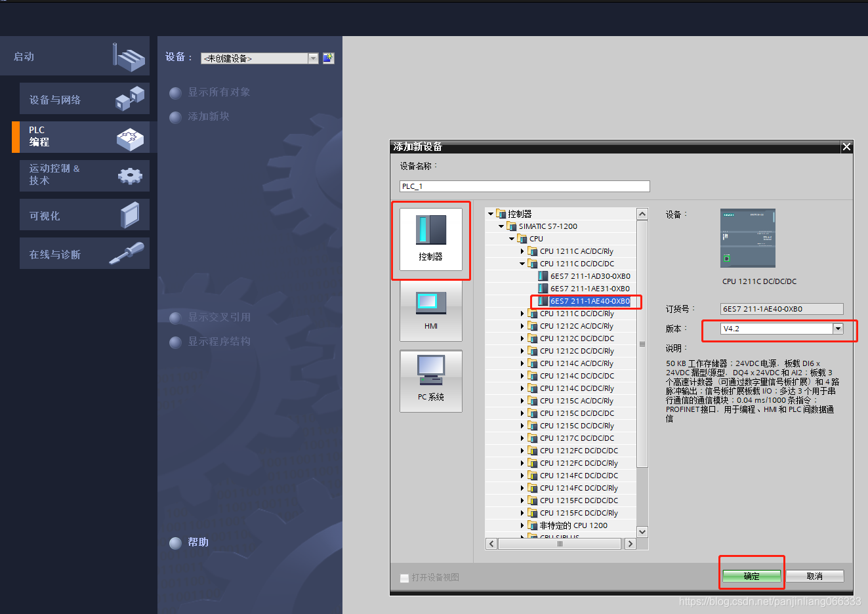
Task: Open 设备与网络 portal
Action: (x=85, y=99)
